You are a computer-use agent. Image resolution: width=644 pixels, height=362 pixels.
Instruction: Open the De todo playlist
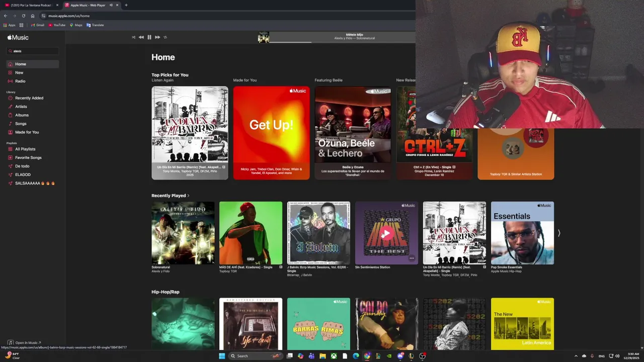coord(33,166)
